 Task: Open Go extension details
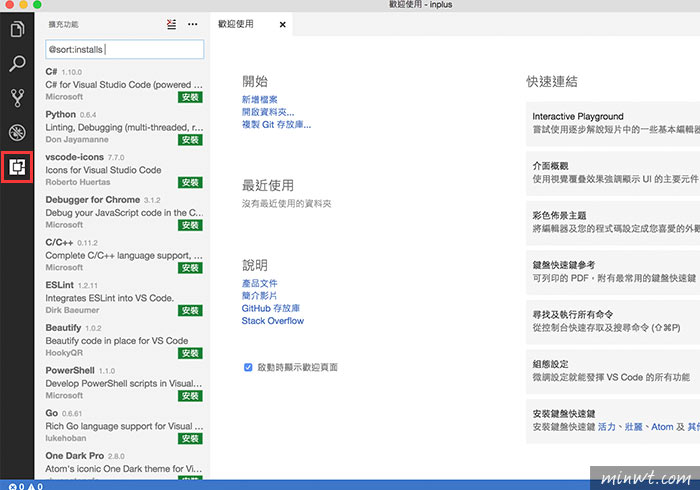(x=121, y=426)
